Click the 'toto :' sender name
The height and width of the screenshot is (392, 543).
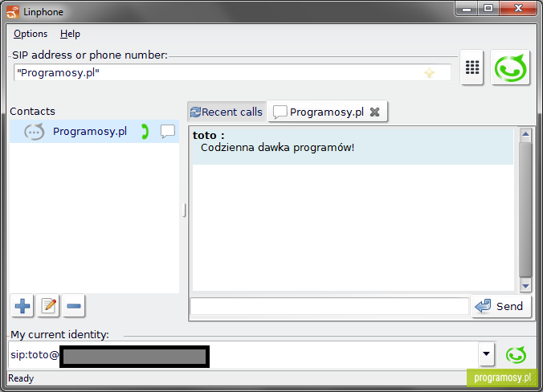pyautogui.click(x=209, y=135)
